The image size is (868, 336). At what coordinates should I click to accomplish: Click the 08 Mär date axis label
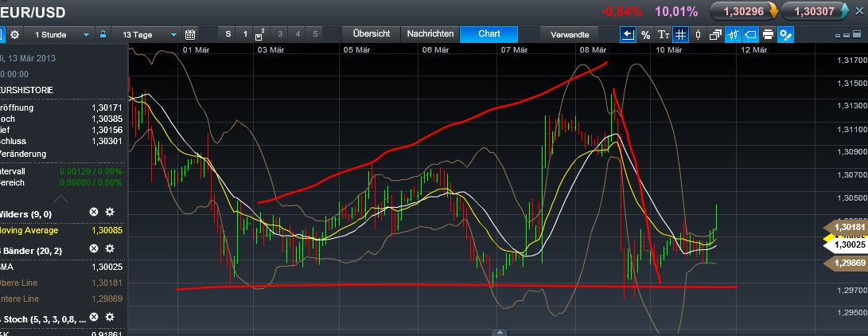(x=593, y=50)
